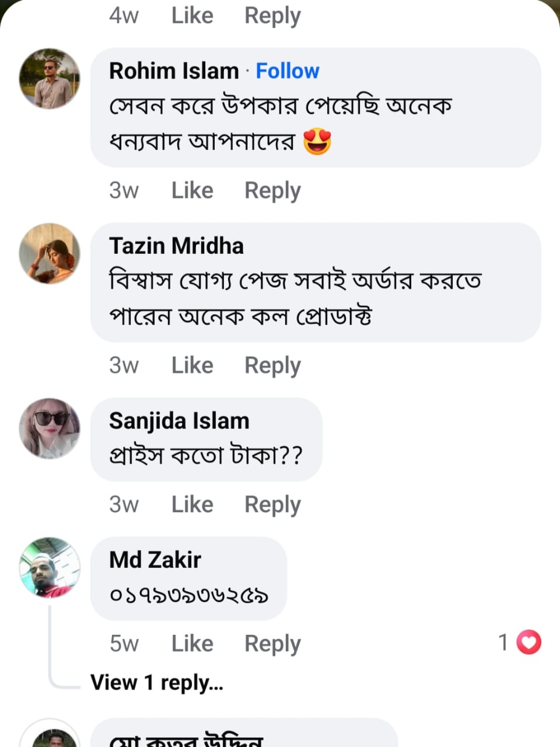Click the heart reaction icon on Md Zakir's comment

click(x=528, y=643)
